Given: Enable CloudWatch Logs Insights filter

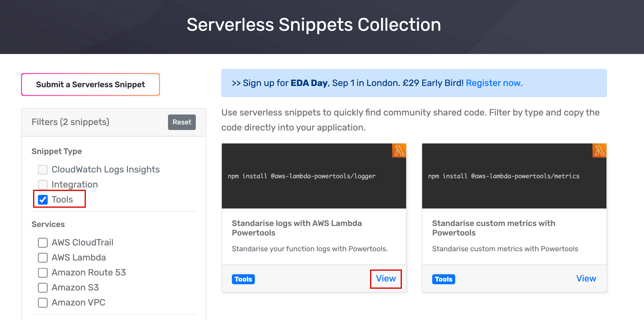Looking at the screenshot, I should [x=43, y=169].
